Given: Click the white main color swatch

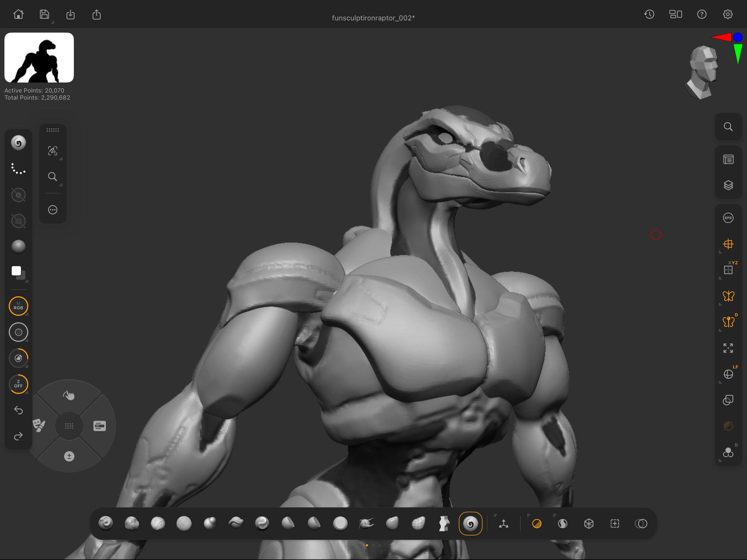Looking at the screenshot, I should click(16, 271).
